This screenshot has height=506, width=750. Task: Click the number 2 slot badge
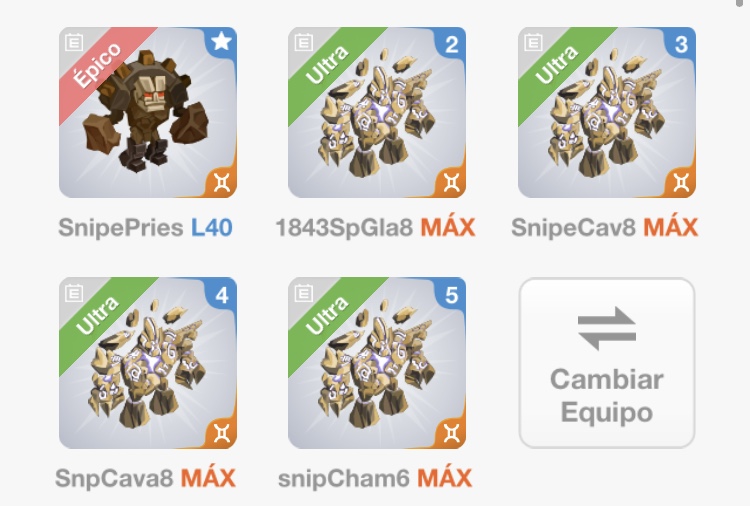pyautogui.click(x=451, y=44)
